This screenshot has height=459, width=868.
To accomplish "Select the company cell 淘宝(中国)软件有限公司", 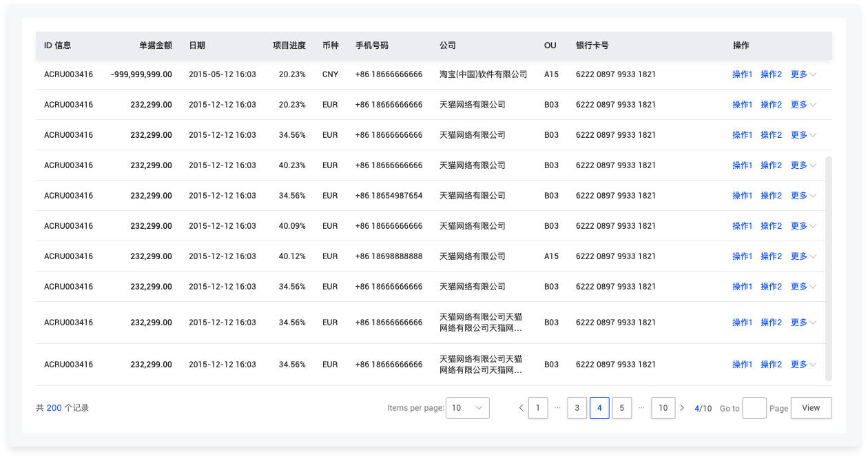I will pos(484,74).
